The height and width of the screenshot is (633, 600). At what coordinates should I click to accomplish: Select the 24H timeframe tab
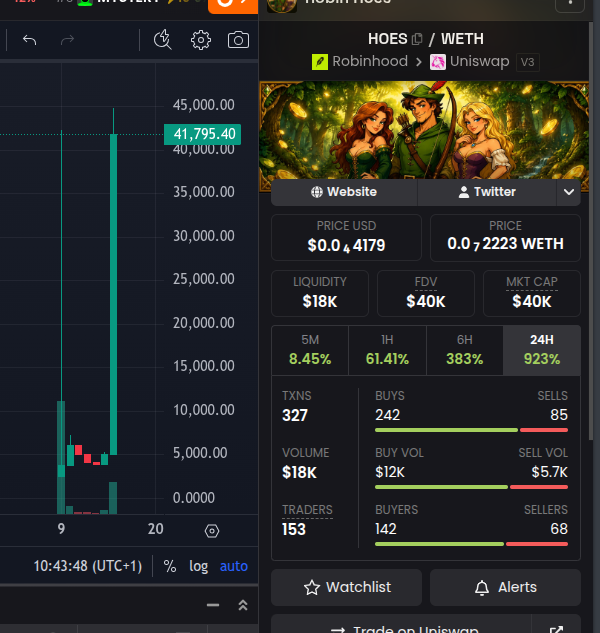[542, 350]
